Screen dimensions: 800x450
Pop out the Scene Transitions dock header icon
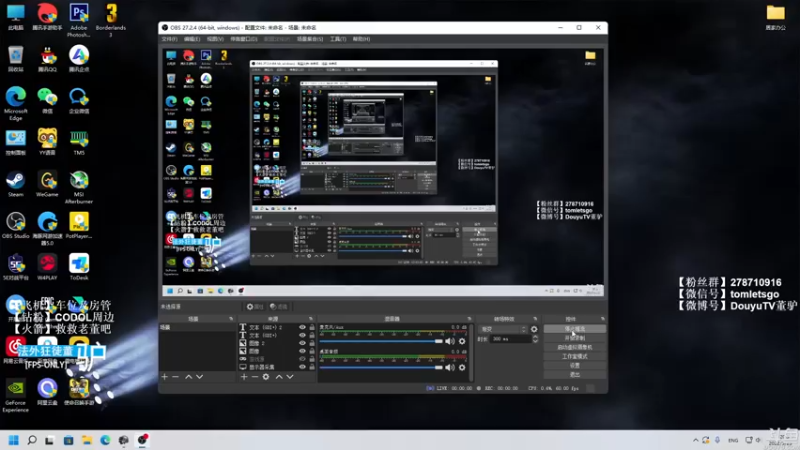click(x=535, y=319)
